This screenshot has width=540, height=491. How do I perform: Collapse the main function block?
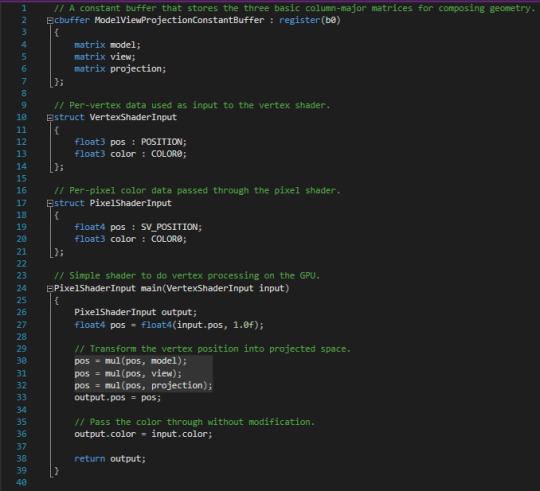tap(50, 289)
